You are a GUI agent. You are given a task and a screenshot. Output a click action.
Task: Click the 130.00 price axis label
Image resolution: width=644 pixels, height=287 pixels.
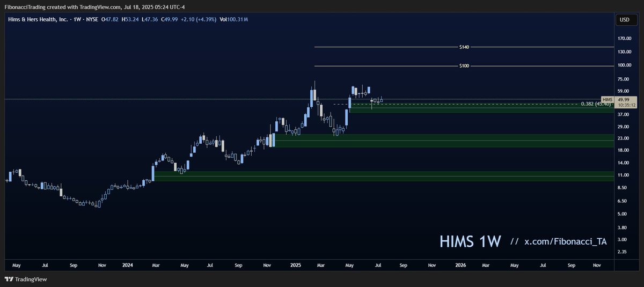(x=624, y=52)
